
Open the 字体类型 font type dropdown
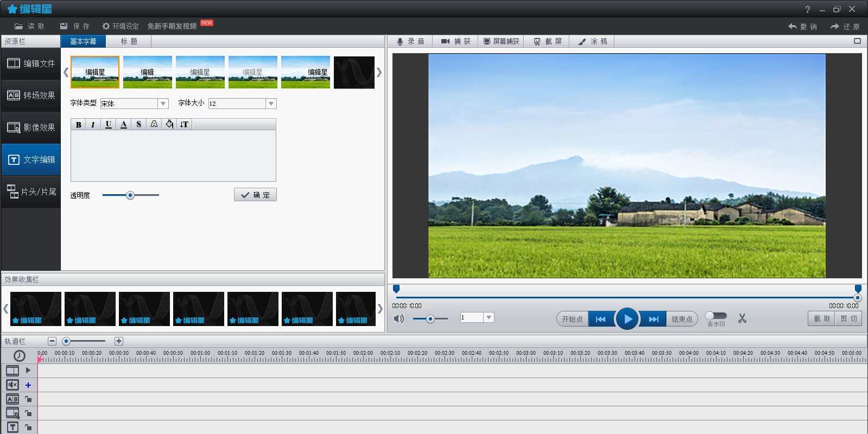(x=163, y=104)
